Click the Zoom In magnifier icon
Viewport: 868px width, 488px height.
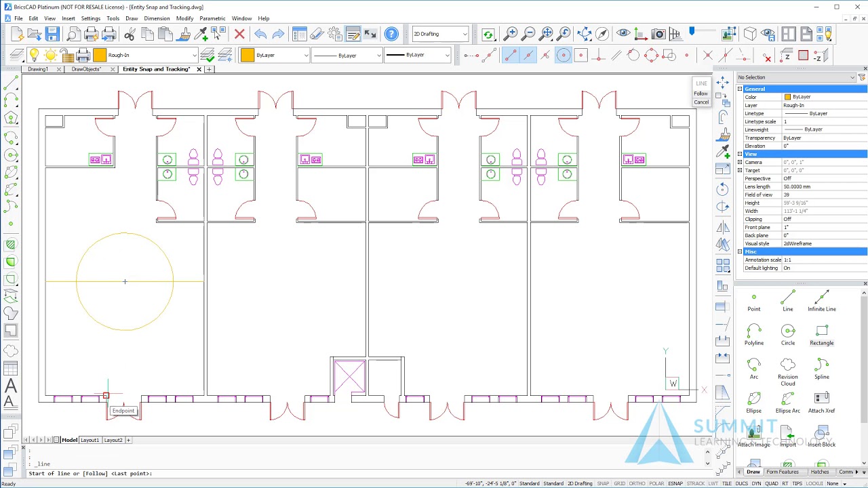[x=511, y=34]
